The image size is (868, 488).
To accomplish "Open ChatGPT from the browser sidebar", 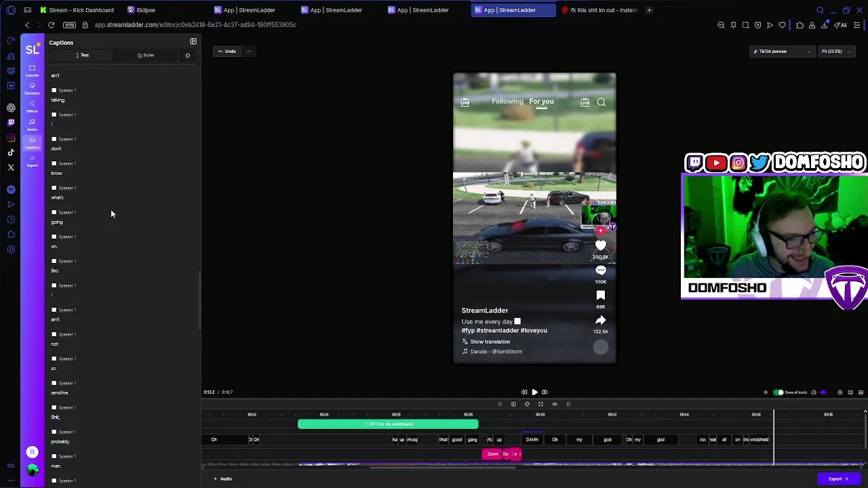I will (11, 108).
